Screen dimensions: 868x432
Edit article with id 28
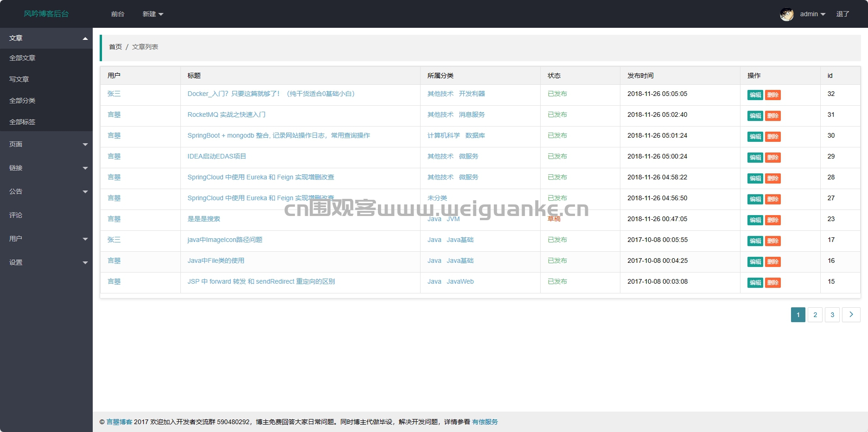click(x=755, y=178)
